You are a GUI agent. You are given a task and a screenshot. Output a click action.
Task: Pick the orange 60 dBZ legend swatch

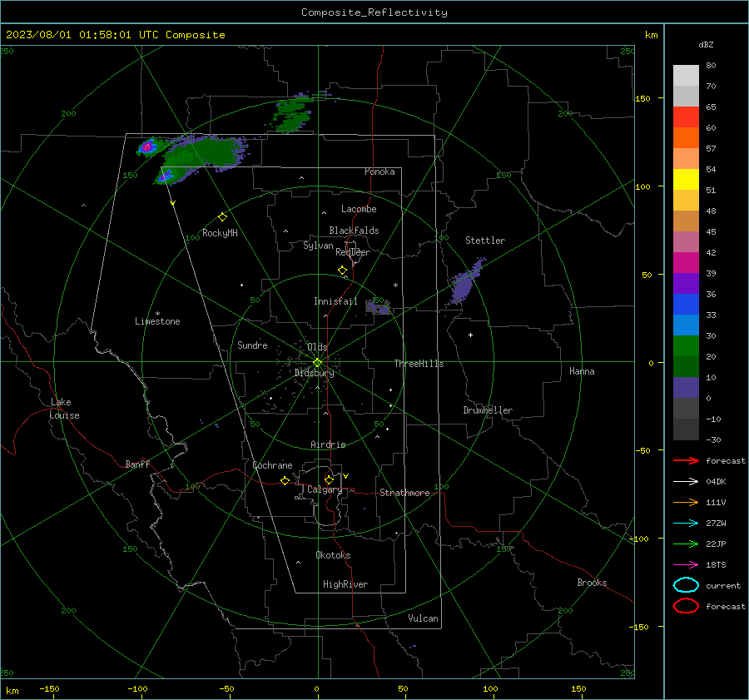point(686,137)
